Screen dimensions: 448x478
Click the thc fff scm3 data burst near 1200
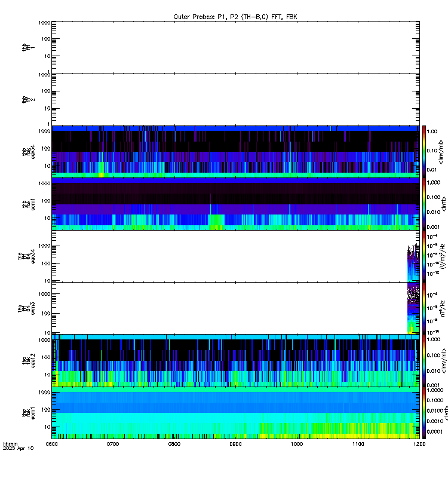[413, 308]
